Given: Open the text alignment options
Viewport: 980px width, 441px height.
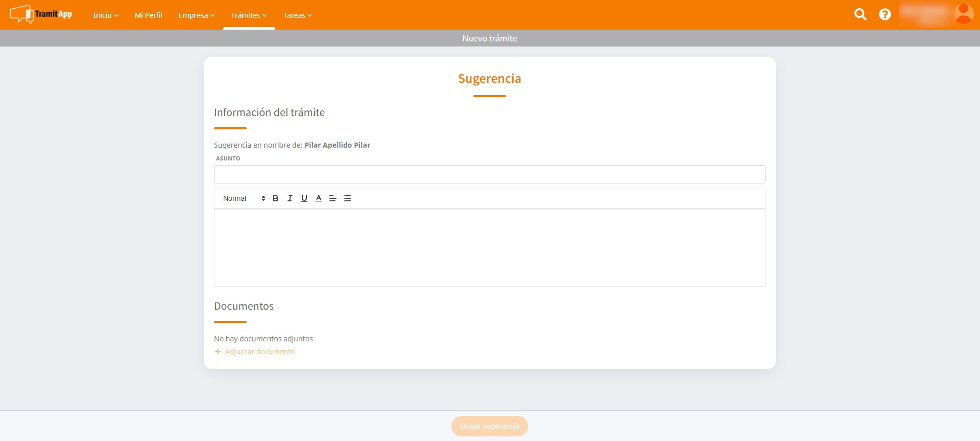Looking at the screenshot, I should (x=332, y=198).
